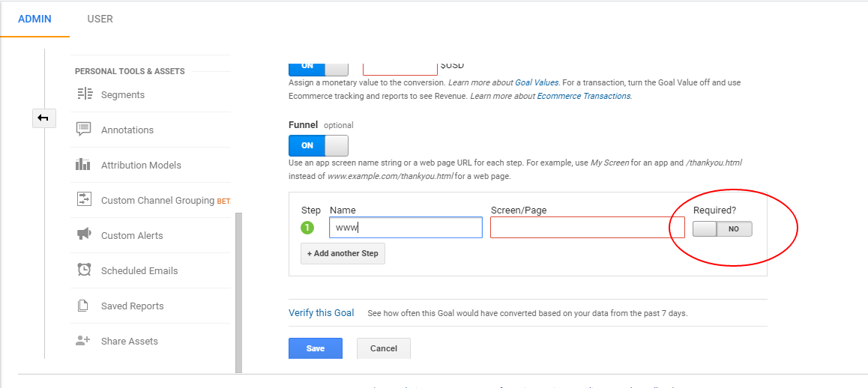Click the Screen/Page input field

click(587, 228)
